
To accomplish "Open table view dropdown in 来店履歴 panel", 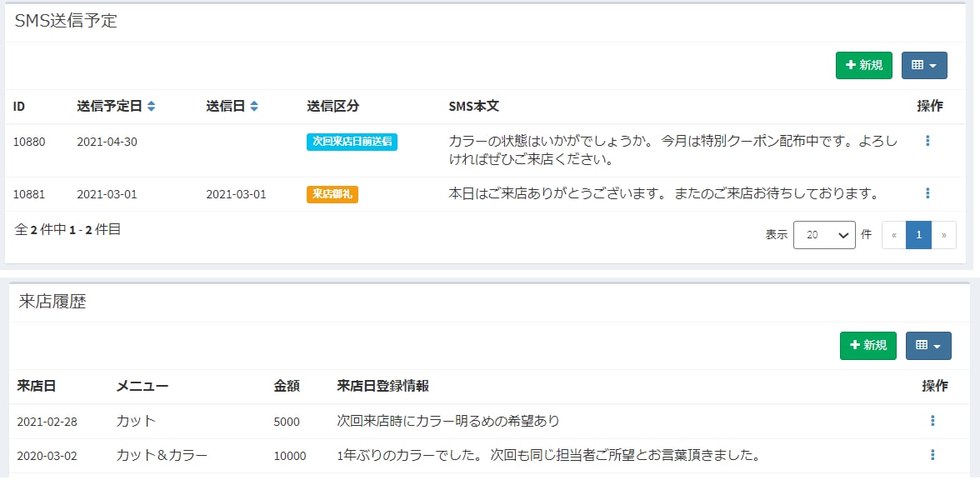I will pos(928,345).
